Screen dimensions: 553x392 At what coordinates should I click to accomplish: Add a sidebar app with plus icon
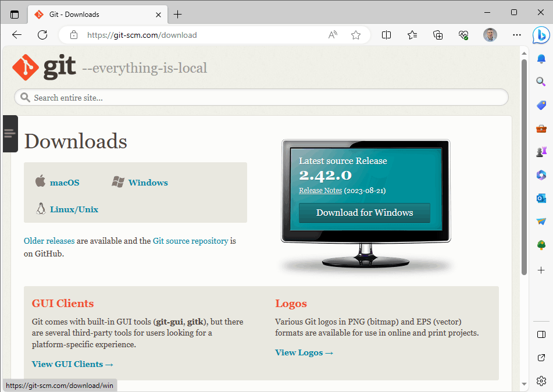click(x=541, y=270)
